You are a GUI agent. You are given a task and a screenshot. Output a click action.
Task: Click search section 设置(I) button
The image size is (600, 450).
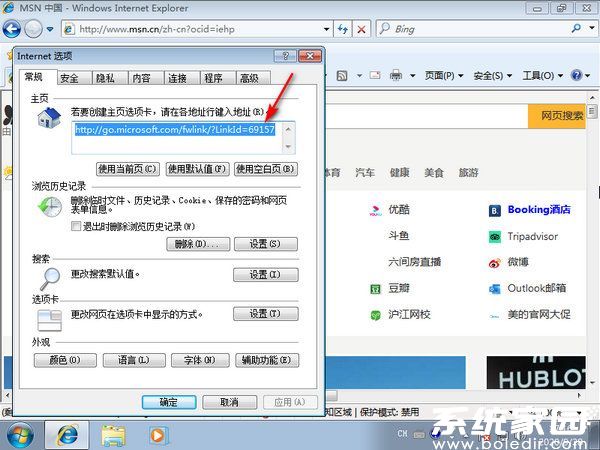(266, 274)
